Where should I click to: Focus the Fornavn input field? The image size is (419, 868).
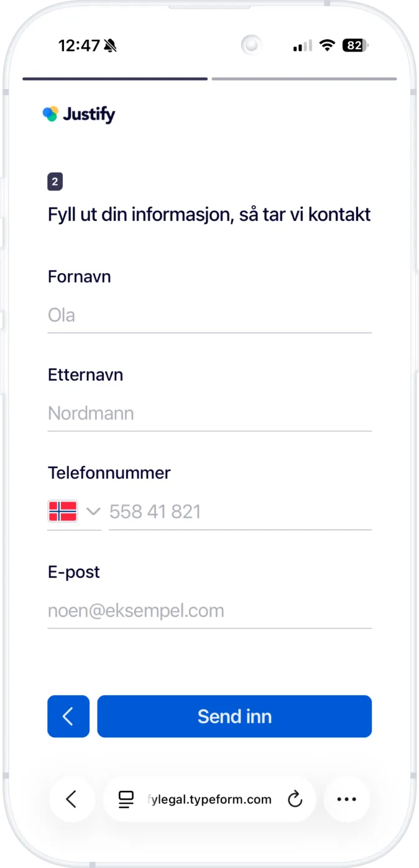209,315
